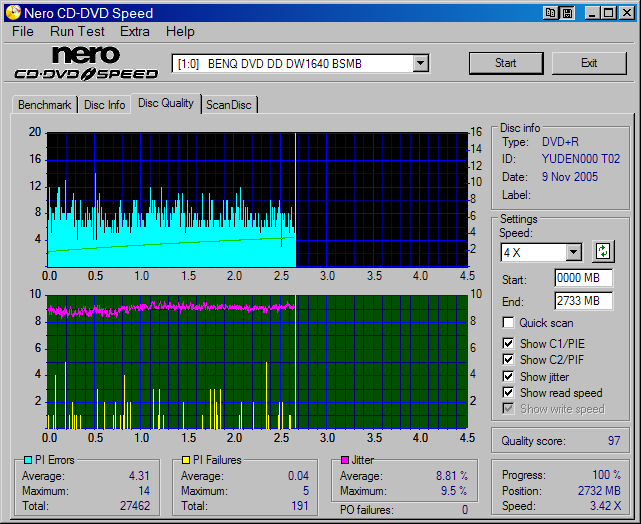Click the magenta Jitter color swatch
This screenshot has height=524, width=641.
click(x=345, y=460)
